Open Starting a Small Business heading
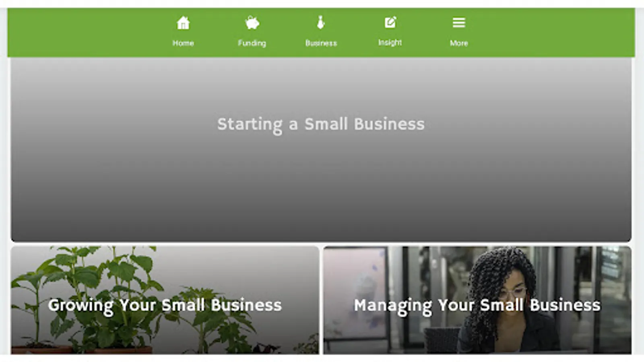Viewport: 644px width, 362px height. tap(321, 124)
